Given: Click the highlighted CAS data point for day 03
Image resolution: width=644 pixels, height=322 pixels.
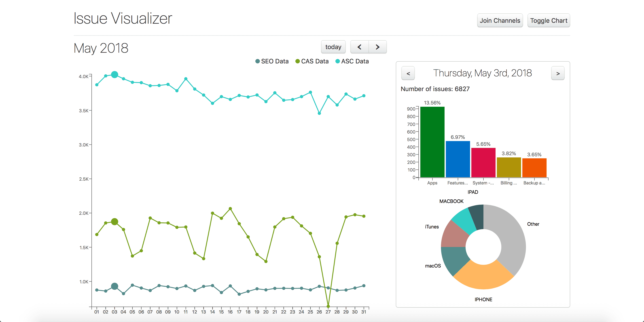Looking at the screenshot, I should (114, 222).
